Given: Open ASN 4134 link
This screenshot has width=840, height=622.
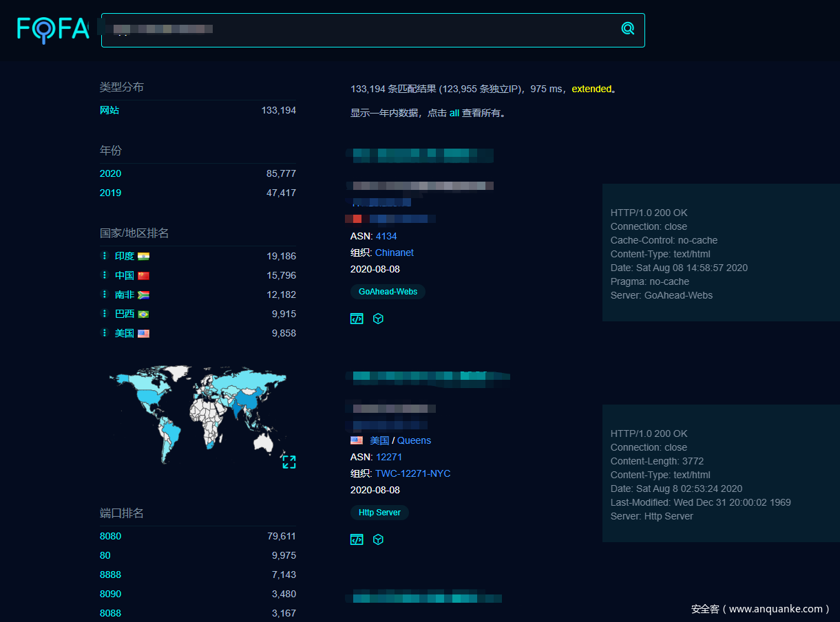Looking at the screenshot, I should (x=386, y=236).
